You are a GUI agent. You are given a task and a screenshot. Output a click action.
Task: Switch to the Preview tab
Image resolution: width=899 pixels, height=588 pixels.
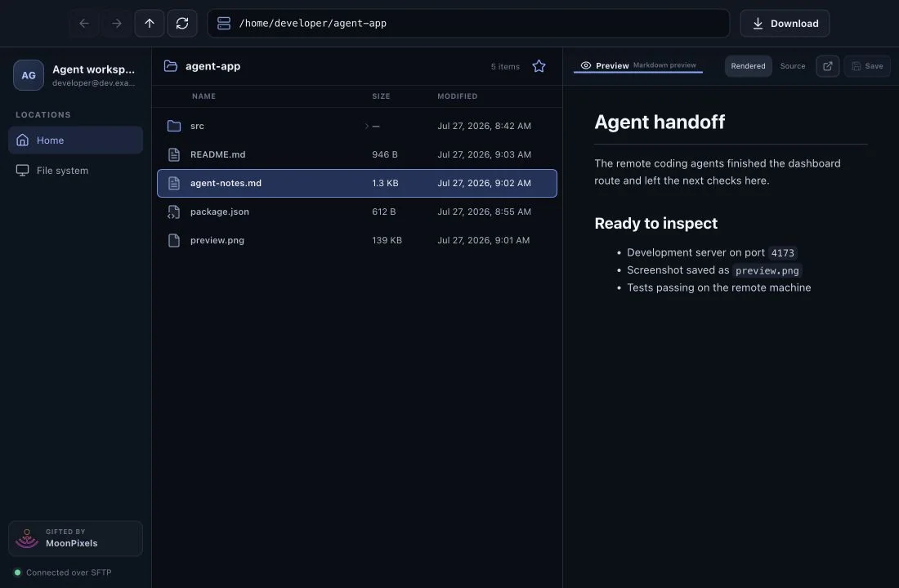638,66
